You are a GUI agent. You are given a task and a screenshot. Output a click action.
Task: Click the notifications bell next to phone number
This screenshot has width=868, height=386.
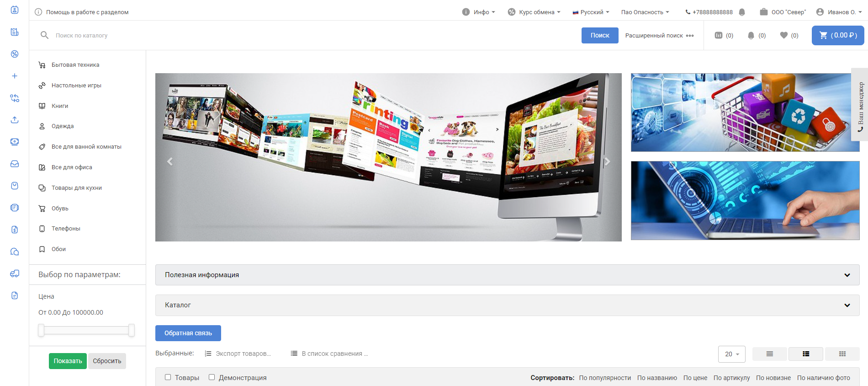pos(742,12)
